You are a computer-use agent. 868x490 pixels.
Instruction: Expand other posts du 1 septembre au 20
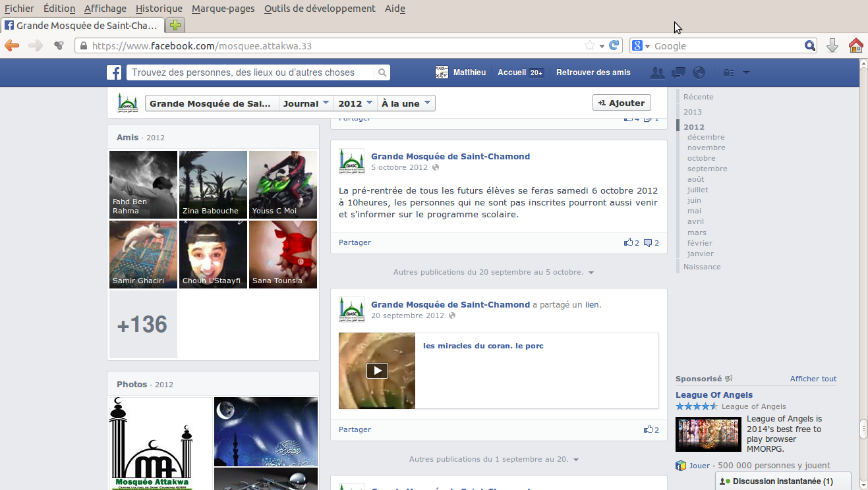pyautogui.click(x=494, y=459)
